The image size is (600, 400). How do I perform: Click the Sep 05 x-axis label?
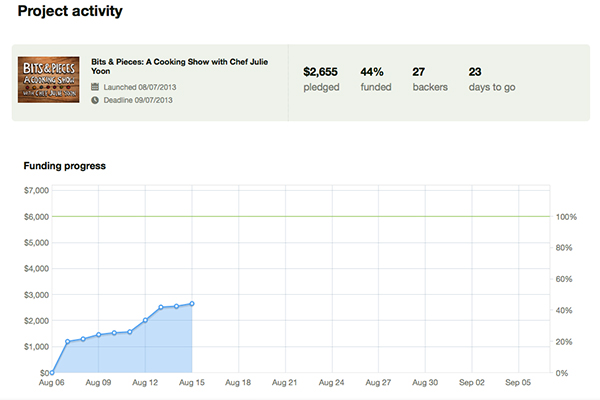click(518, 382)
